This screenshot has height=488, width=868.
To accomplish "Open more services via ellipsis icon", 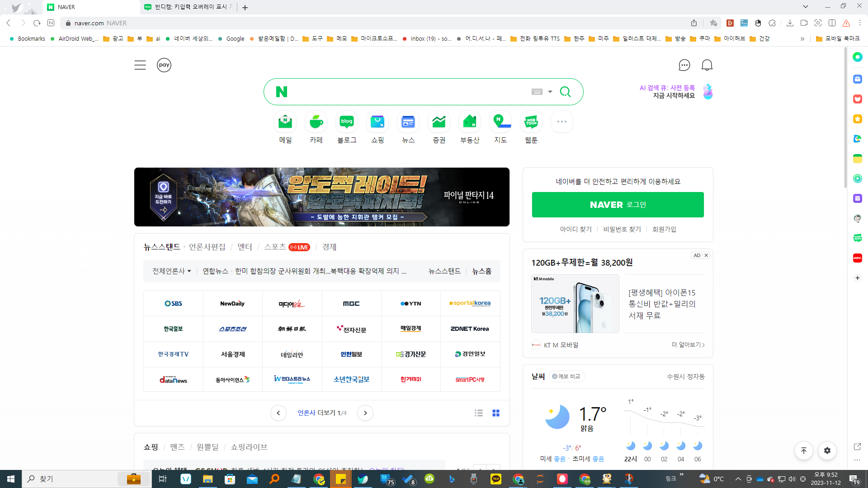I will tap(561, 122).
